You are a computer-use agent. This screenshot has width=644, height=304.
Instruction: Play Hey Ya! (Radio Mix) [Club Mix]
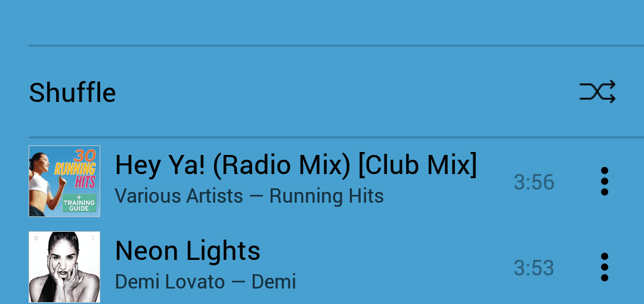(296, 165)
